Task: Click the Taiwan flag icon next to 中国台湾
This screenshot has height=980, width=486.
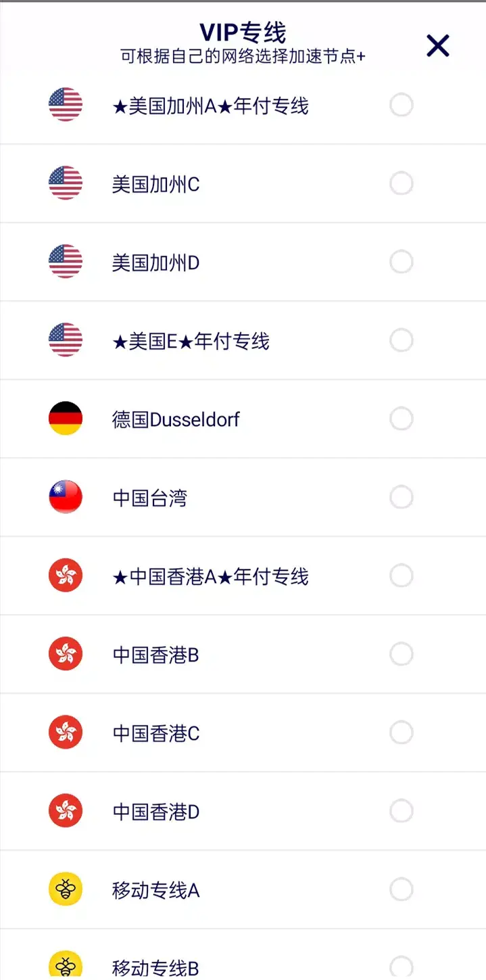Action: (65, 496)
